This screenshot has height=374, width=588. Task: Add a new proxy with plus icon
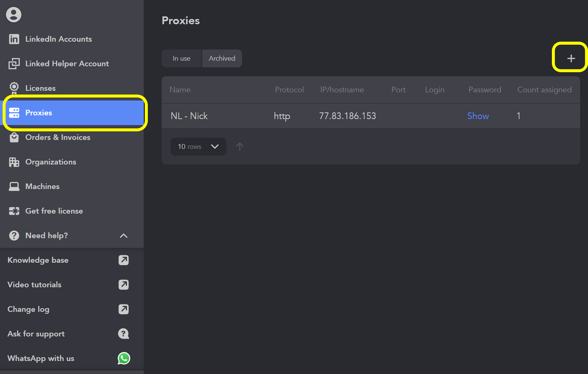point(571,58)
